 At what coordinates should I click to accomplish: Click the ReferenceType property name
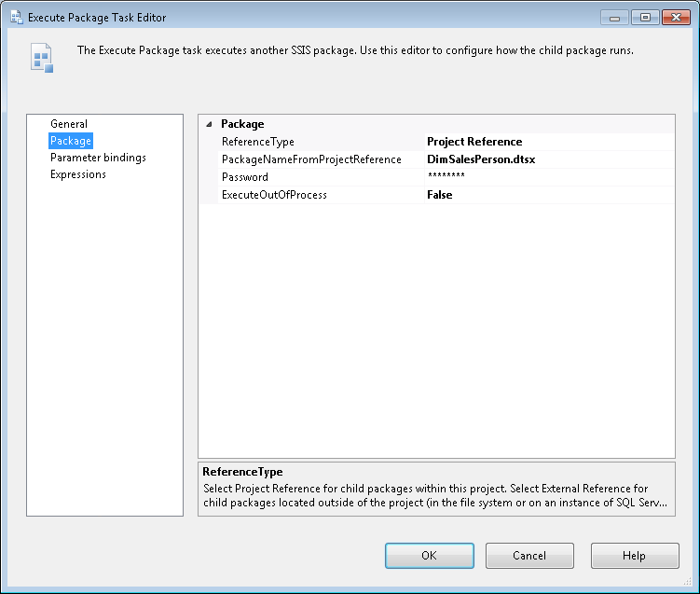coord(258,142)
